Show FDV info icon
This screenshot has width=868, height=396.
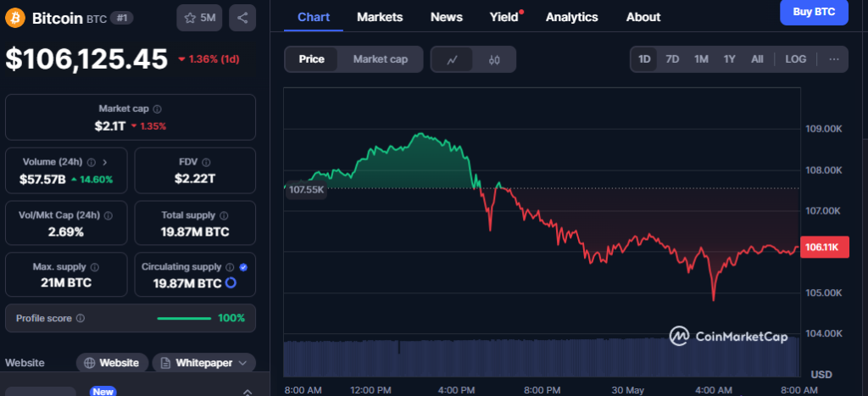coord(206,162)
